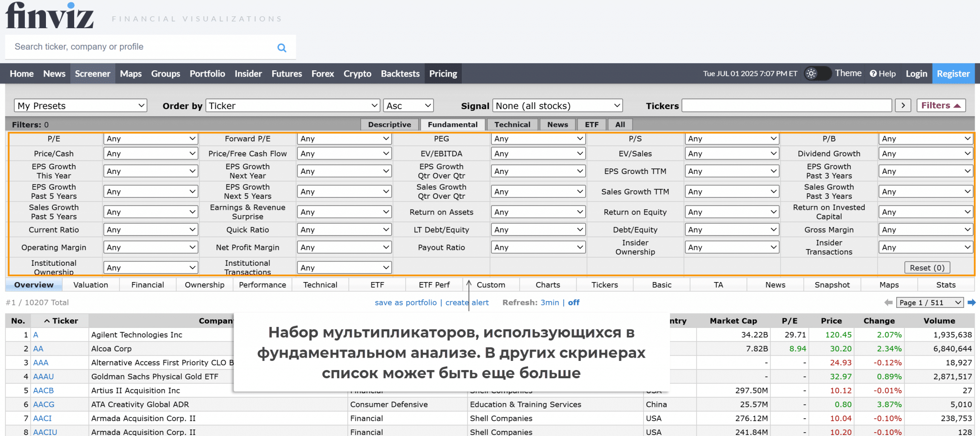Collapse the Filters panel
The width and height of the screenshot is (980, 436).
(x=941, y=106)
